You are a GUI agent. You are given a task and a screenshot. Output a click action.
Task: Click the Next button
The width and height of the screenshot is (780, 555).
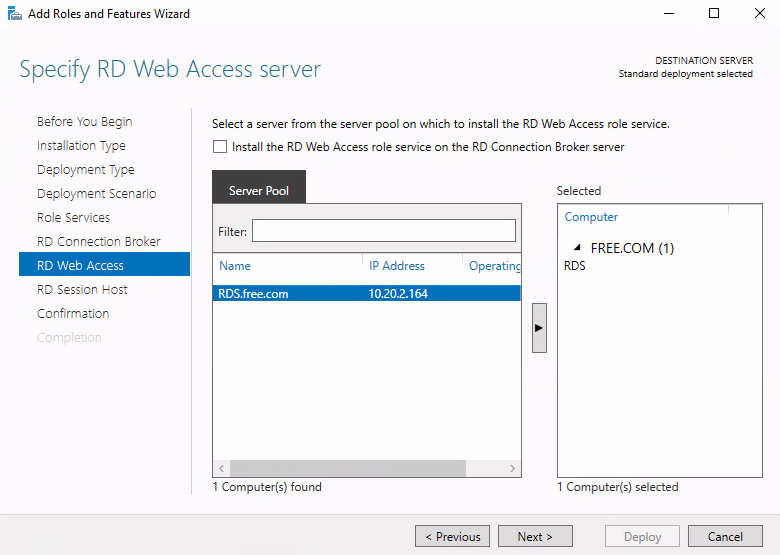point(535,536)
